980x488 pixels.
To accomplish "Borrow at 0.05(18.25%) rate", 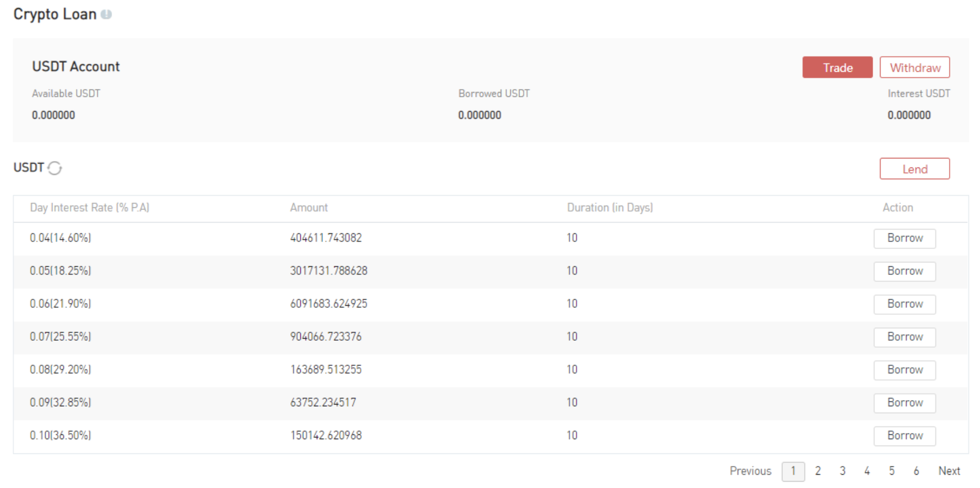I will [905, 271].
